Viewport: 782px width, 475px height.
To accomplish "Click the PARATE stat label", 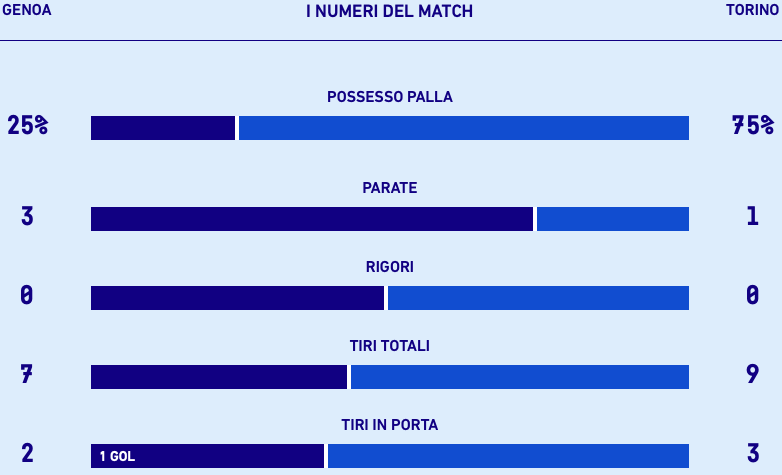I will click(390, 188).
